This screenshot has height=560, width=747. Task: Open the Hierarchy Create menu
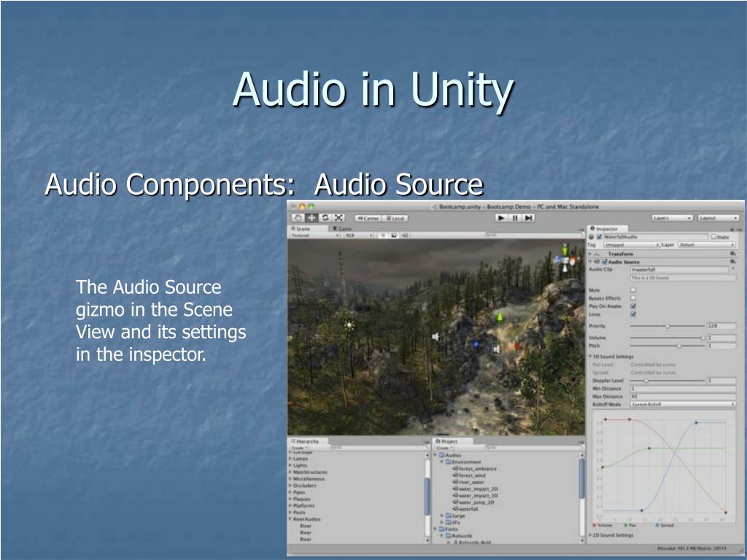click(x=299, y=448)
